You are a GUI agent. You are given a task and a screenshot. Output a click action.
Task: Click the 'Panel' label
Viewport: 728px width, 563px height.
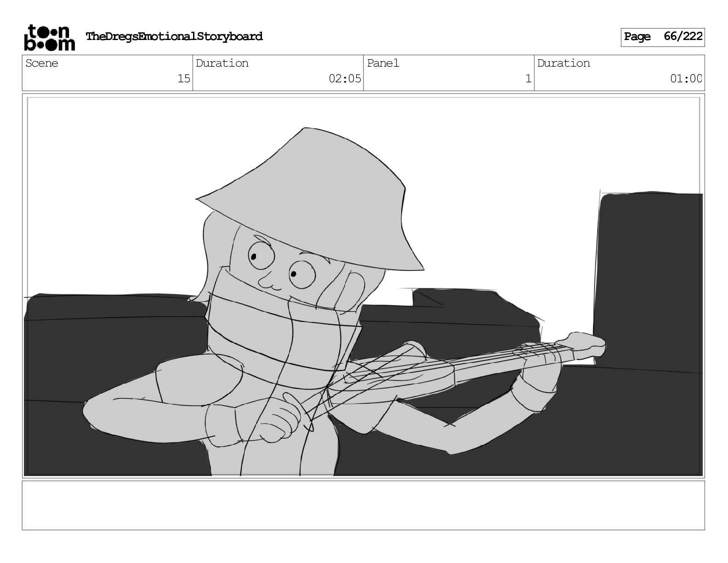383,63
